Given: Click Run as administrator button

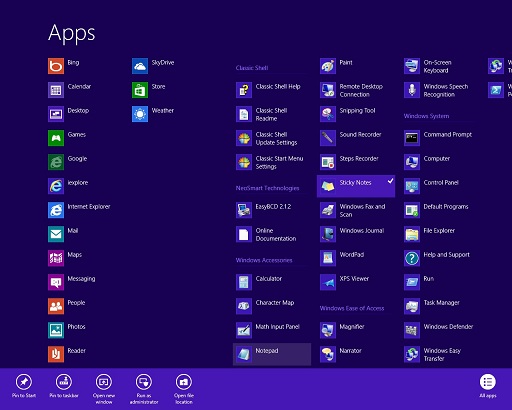Looking at the screenshot, I should click(144, 389).
